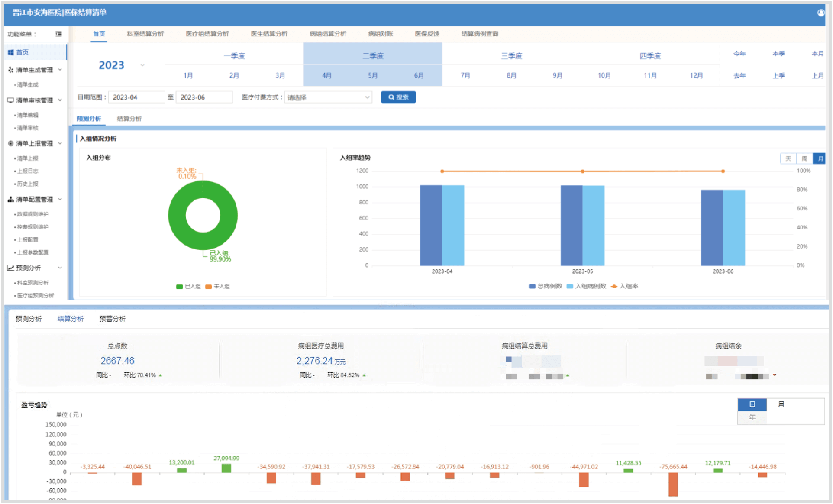
Task: Collapse the 清单上报管理 sidebar group chevron
Action: click(x=60, y=143)
